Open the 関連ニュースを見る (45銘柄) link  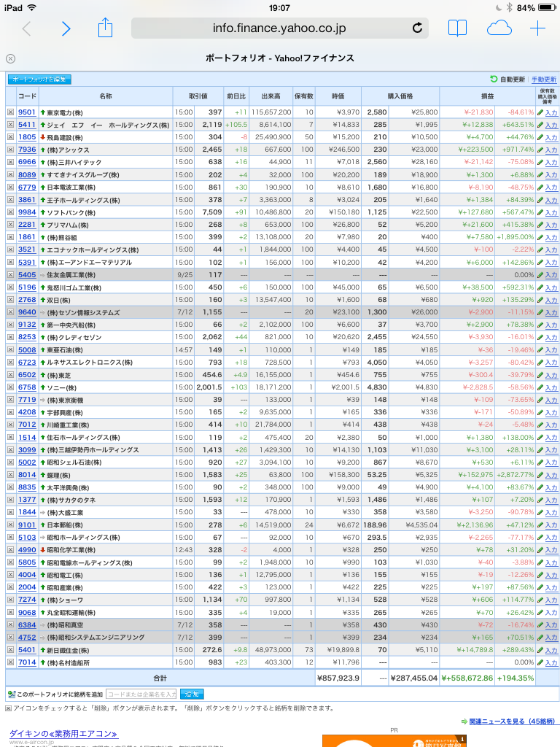point(512,721)
